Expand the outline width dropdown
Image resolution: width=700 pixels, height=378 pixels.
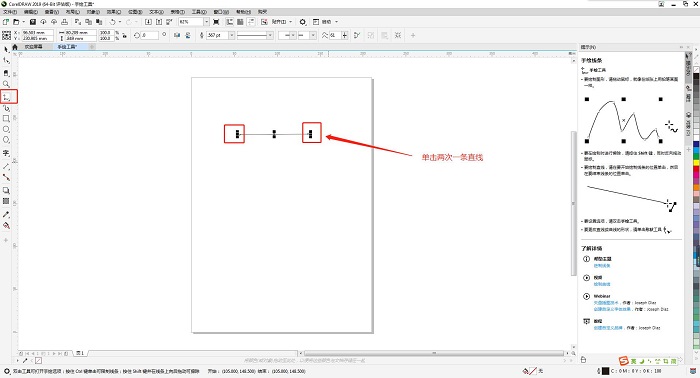coord(232,35)
